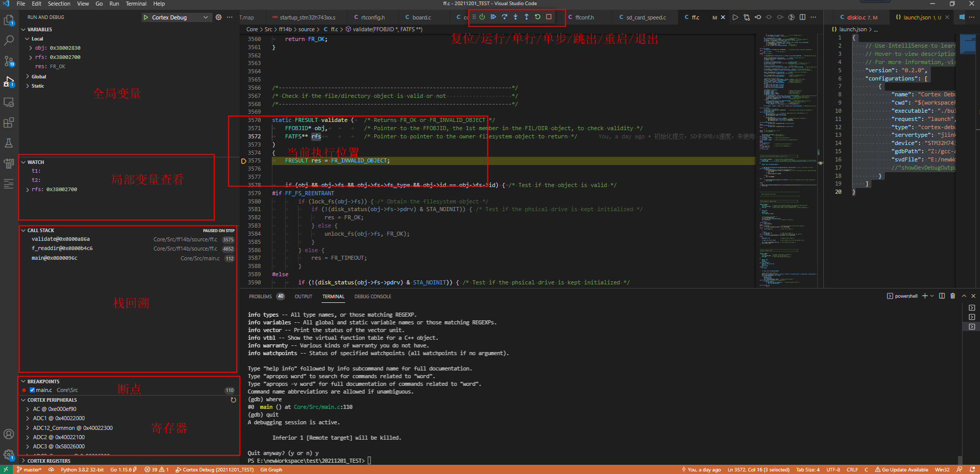
Task: Open the Extensions view icon
Action: [9, 122]
